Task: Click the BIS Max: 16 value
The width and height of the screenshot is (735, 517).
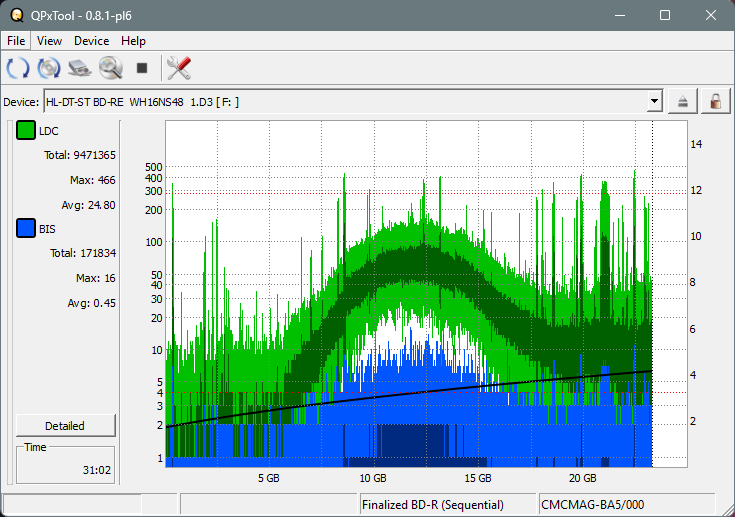Action: [x=96, y=278]
